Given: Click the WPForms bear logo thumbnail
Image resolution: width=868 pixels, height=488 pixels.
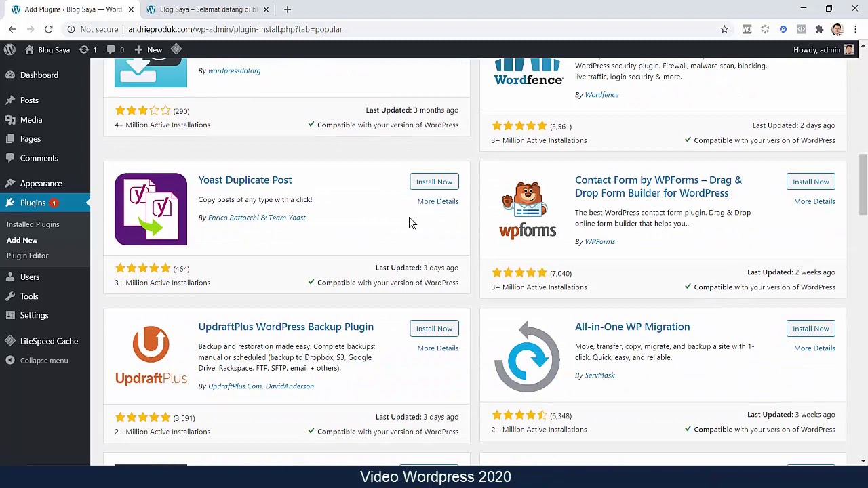Looking at the screenshot, I should (527, 209).
